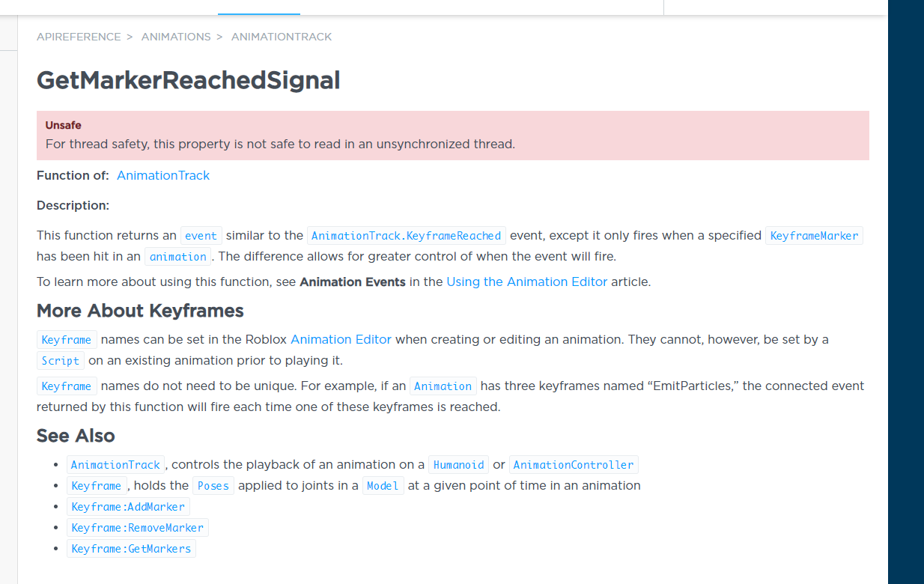Open the Keyframe reference under More About Keyframes
The width and height of the screenshot is (924, 584).
(x=67, y=339)
